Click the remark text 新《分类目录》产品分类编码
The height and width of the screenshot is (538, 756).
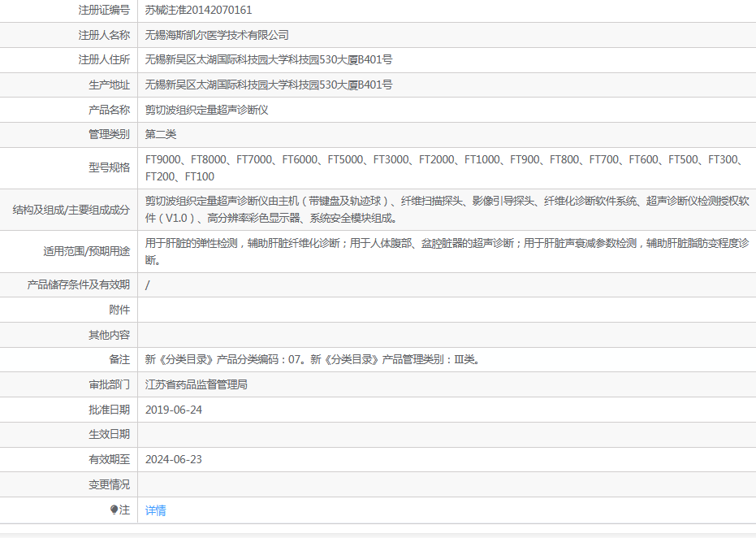click(313, 359)
